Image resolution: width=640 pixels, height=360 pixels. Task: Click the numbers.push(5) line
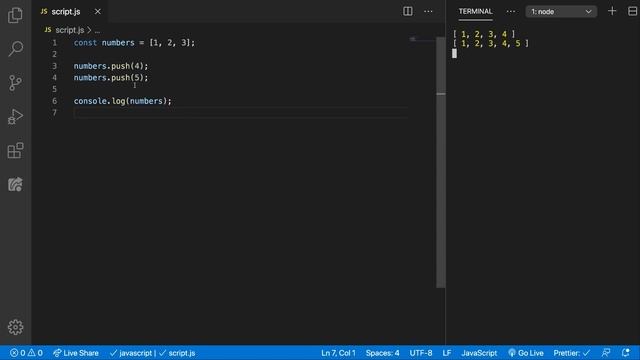[x=111, y=78]
